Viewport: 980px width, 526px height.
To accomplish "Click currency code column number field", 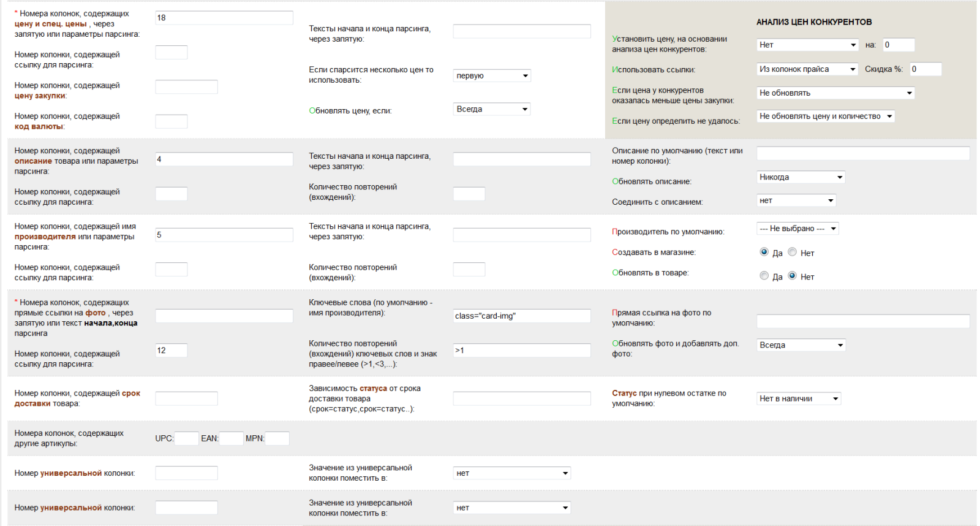I will [x=171, y=121].
